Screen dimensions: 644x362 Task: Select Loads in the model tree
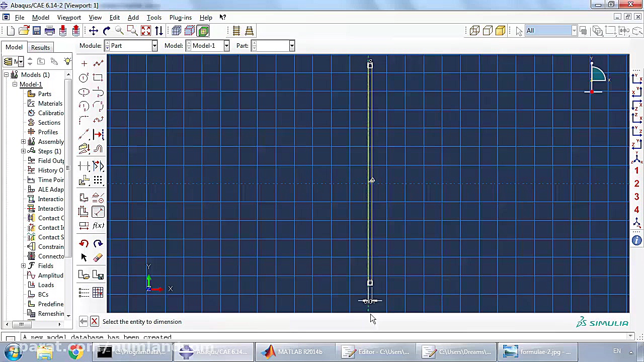(x=46, y=285)
